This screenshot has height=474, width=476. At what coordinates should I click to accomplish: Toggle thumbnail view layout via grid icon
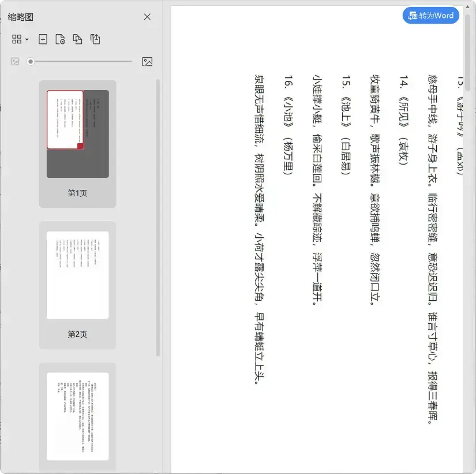coord(16,39)
